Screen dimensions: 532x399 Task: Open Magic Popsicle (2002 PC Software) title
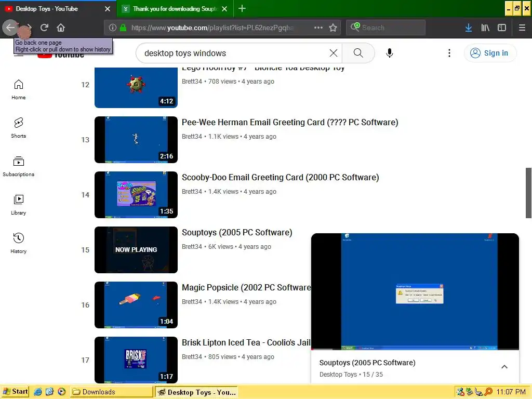246,287
